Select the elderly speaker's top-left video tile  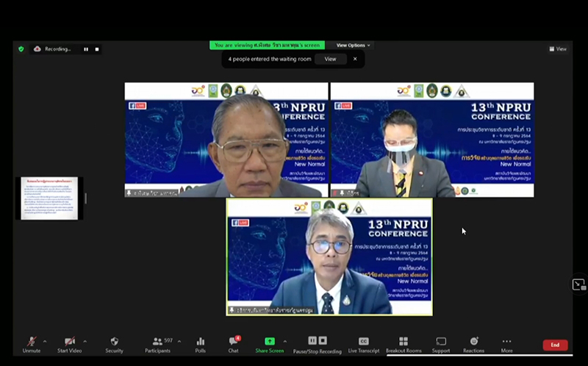point(226,140)
